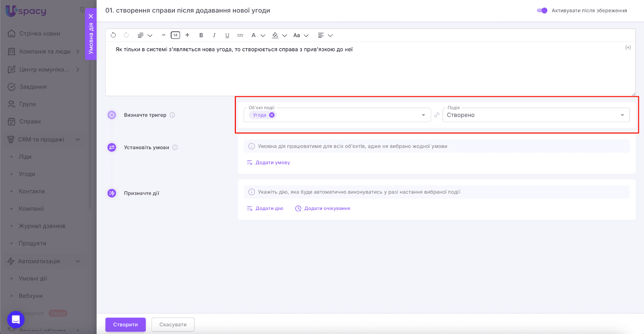This screenshot has height=334, width=644.
Task: Remove the Угода chip from event object
Action: tap(272, 115)
